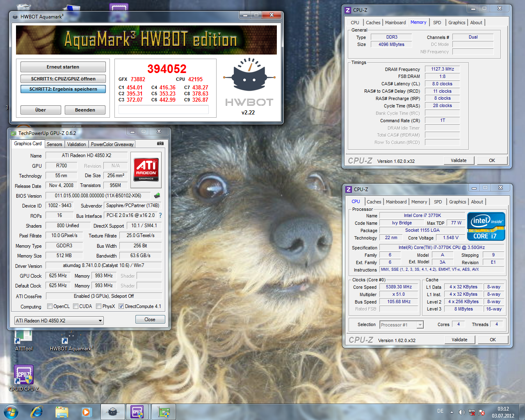Screen dimensions: 525x420
Task: Open Mainboard tab in the upper CPU-Z window
Action: coord(395,23)
